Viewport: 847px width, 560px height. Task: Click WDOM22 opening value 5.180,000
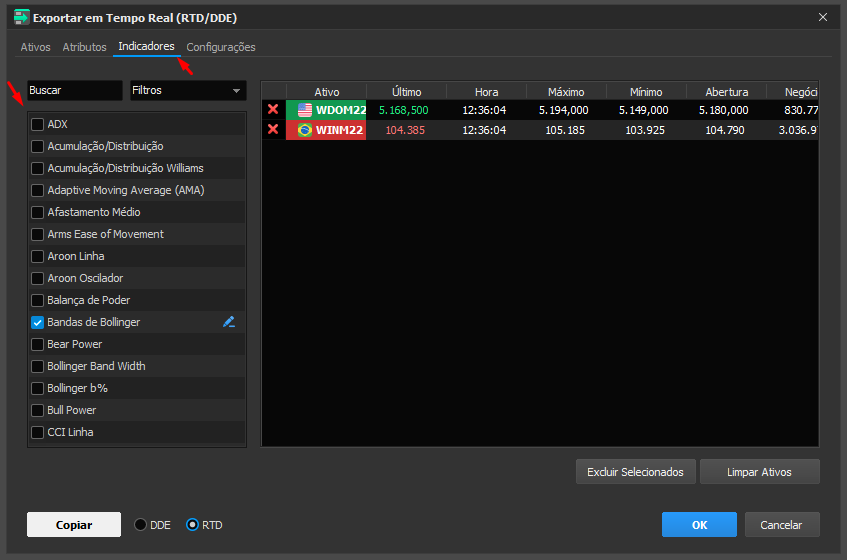[x=723, y=110]
